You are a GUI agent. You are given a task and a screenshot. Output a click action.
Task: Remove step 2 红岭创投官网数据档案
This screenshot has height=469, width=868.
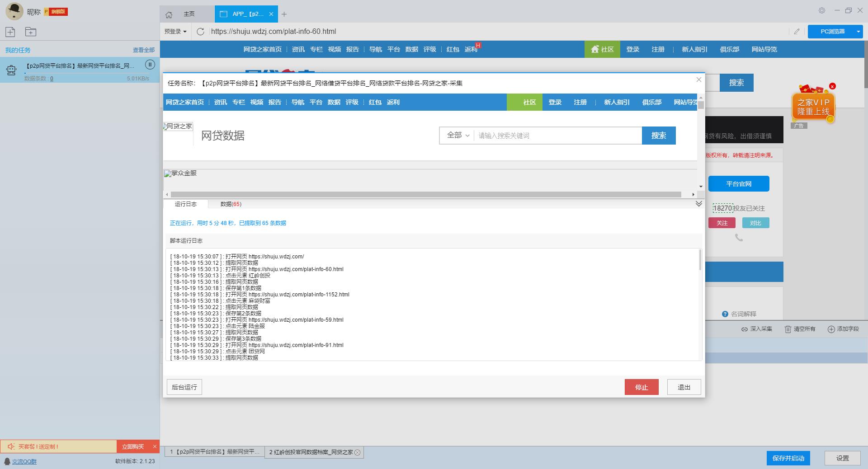tap(357, 452)
